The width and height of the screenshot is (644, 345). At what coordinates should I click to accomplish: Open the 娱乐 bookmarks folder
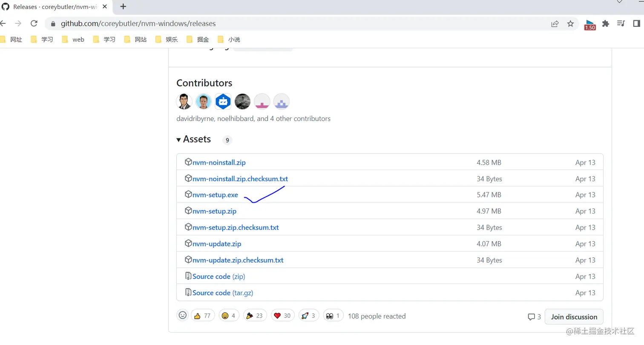pyautogui.click(x=167, y=40)
